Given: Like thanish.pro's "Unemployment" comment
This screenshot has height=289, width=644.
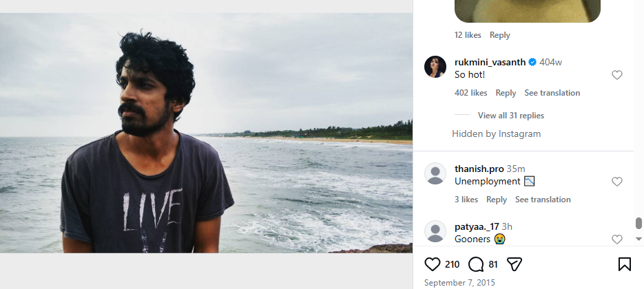Looking at the screenshot, I should point(617,182).
